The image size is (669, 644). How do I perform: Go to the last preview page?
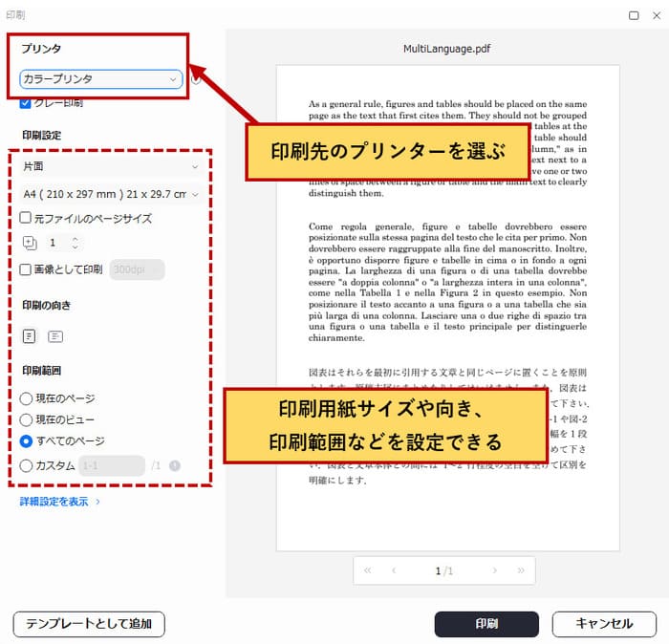pyautogui.click(x=521, y=570)
